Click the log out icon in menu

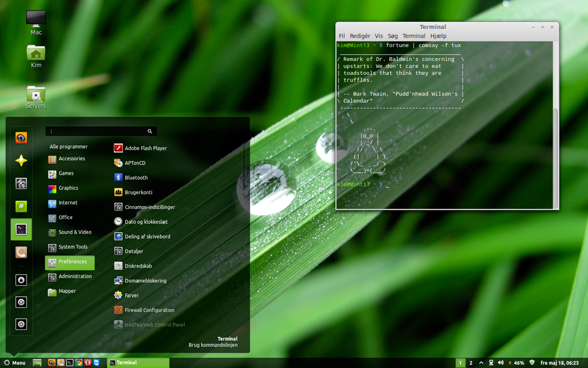click(21, 302)
